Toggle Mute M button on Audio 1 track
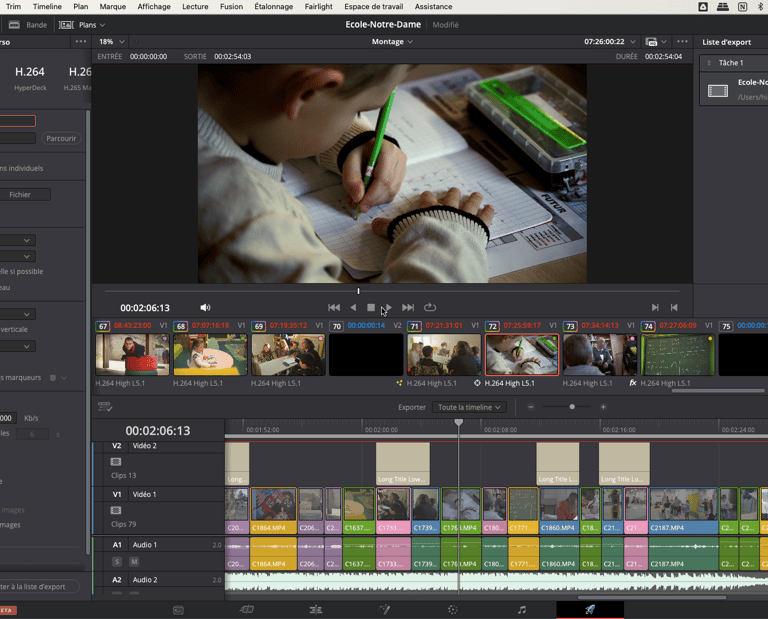 tap(134, 562)
